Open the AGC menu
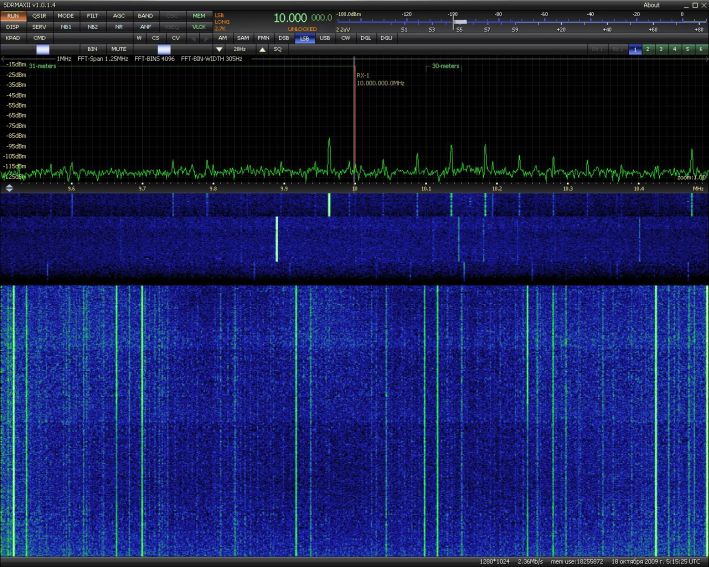Image resolution: width=709 pixels, height=567 pixels. tap(119, 16)
